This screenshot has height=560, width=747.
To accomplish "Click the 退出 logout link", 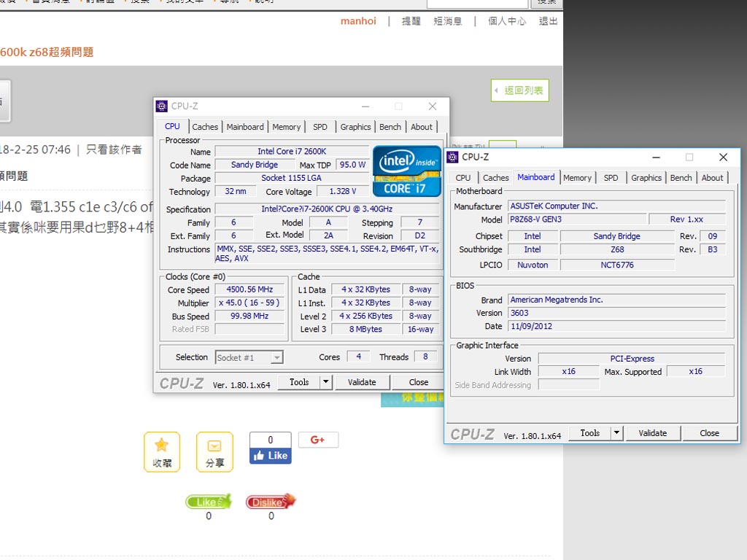I will (549, 21).
